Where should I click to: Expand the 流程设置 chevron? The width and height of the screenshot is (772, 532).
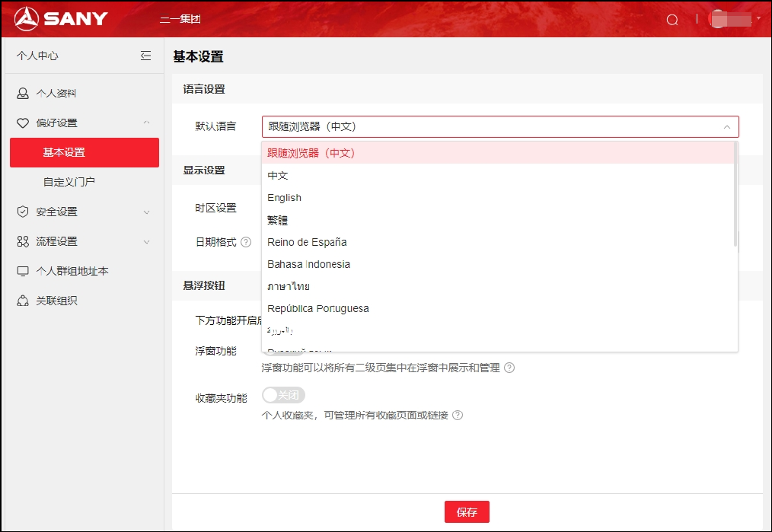(147, 241)
